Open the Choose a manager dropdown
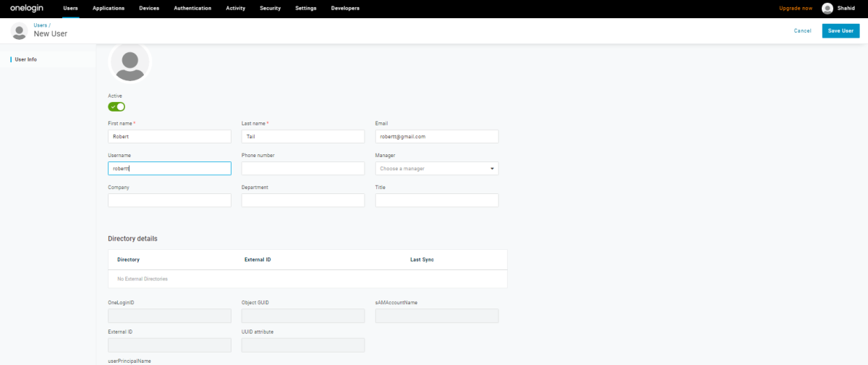The height and width of the screenshot is (365, 868). [x=437, y=168]
